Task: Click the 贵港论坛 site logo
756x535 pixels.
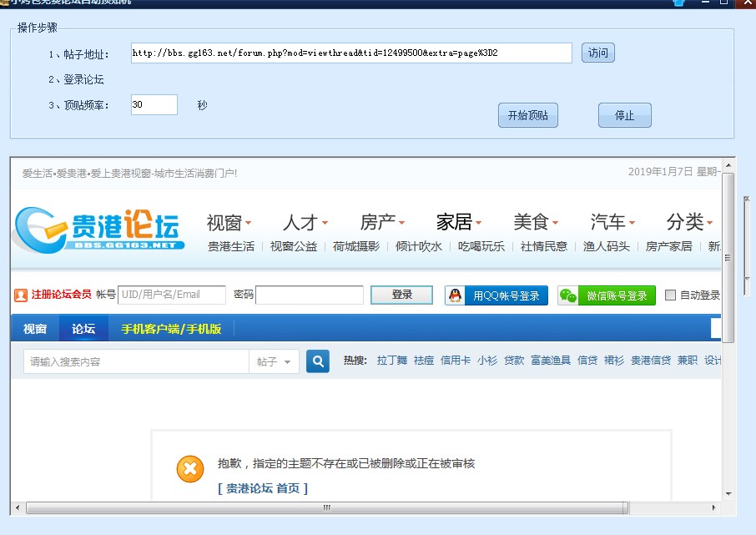Action: pyautogui.click(x=98, y=228)
